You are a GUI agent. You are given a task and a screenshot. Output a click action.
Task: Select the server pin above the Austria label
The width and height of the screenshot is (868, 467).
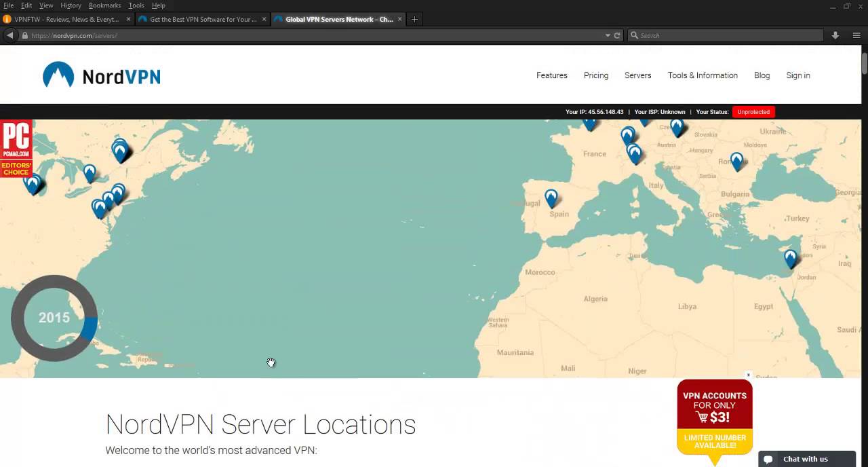[x=676, y=127]
